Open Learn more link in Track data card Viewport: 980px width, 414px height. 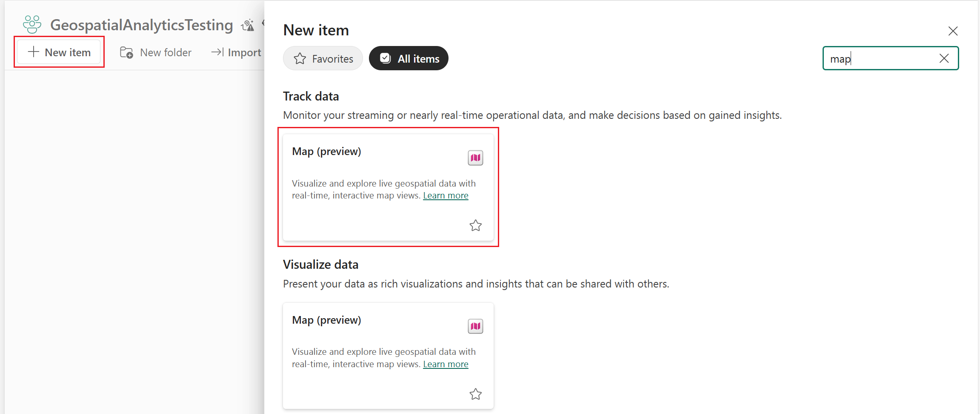446,195
